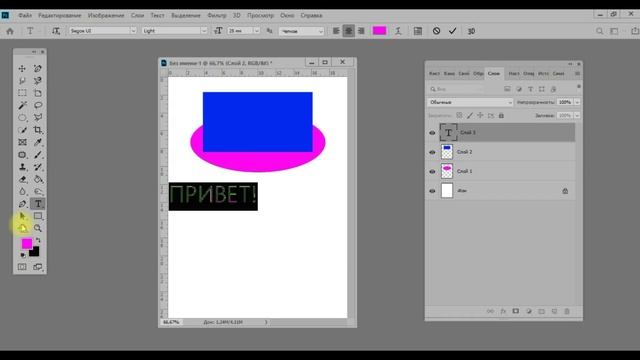Select the Eraser tool
This screenshot has width=640, height=360.
(x=22, y=179)
